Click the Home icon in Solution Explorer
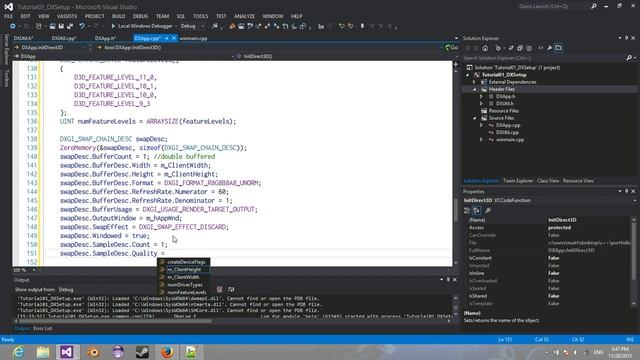This screenshot has height=360, width=640. click(x=485, y=48)
